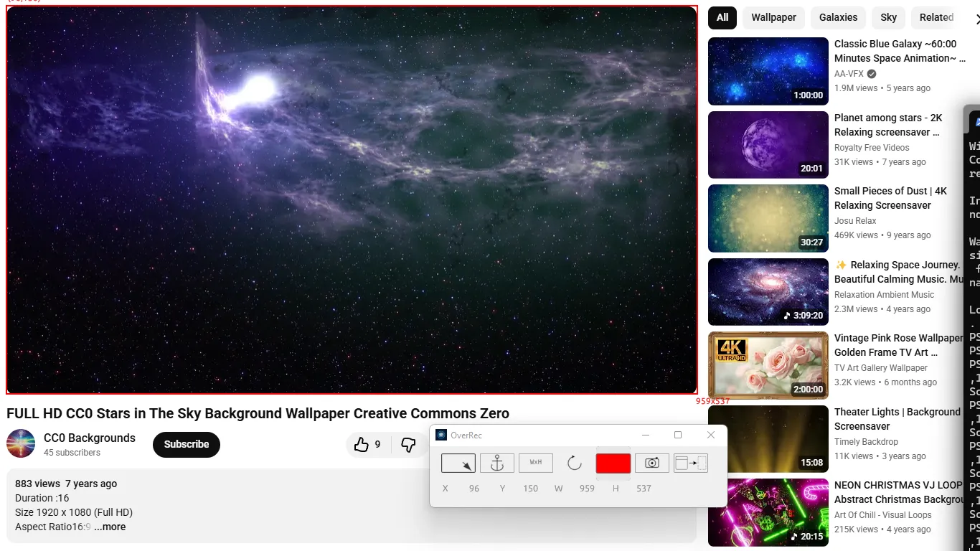Click the like count 9
Screen dimensions: 980x551
tap(377, 445)
